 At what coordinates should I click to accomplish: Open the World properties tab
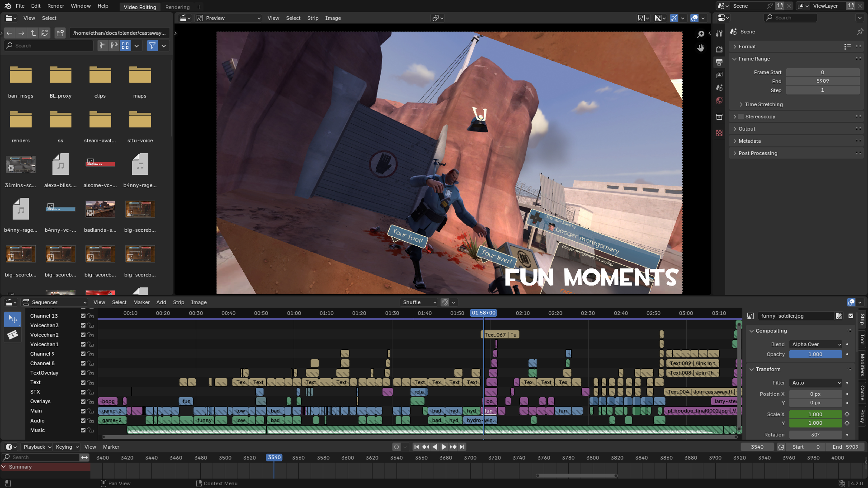719,100
